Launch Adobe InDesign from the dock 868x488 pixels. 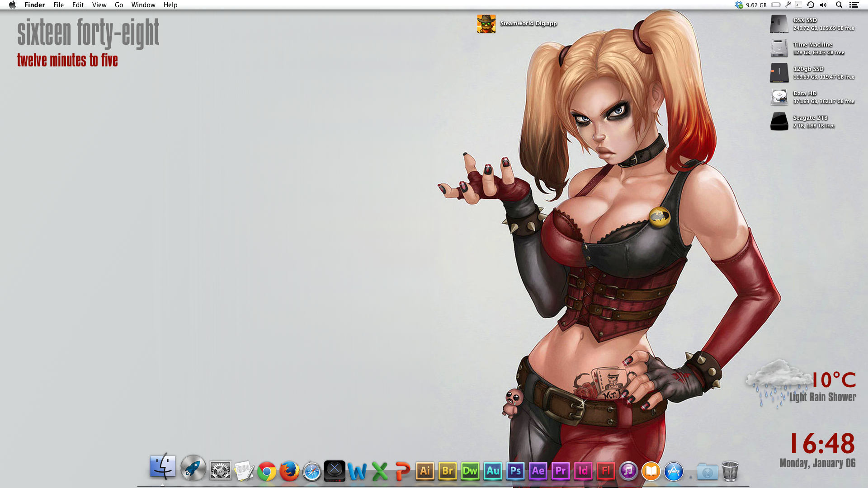click(583, 471)
